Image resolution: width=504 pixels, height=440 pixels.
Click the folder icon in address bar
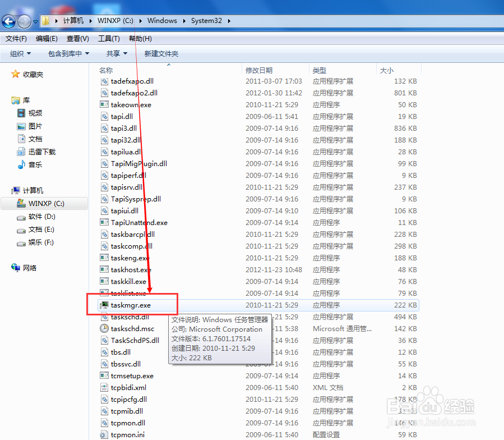(x=45, y=21)
